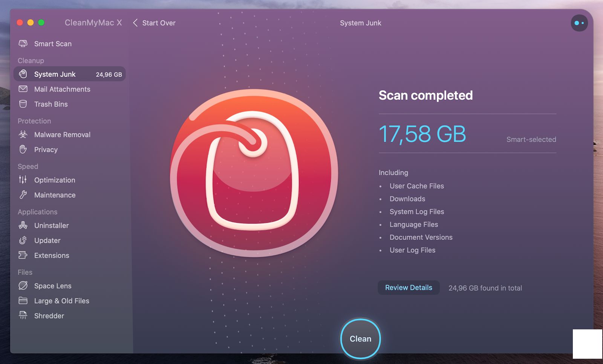The width and height of the screenshot is (603, 364).
Task: Click the back chevron next to Start Over
Action: click(x=135, y=23)
